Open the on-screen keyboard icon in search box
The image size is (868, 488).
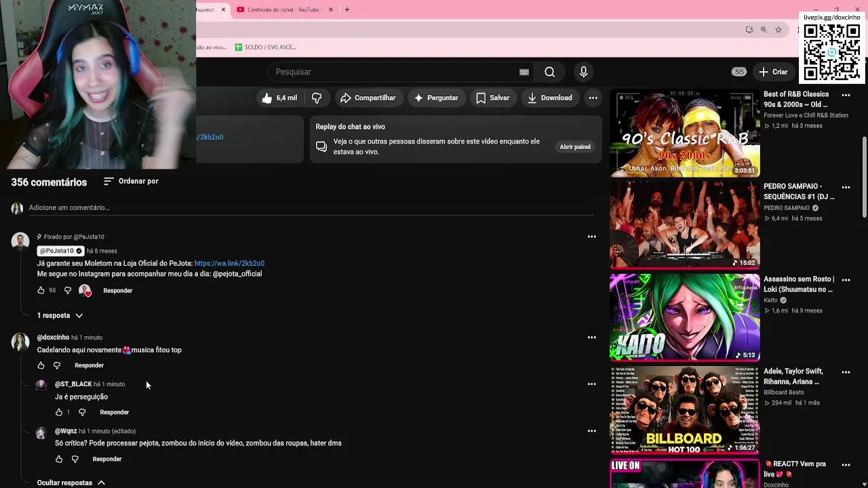pos(524,72)
